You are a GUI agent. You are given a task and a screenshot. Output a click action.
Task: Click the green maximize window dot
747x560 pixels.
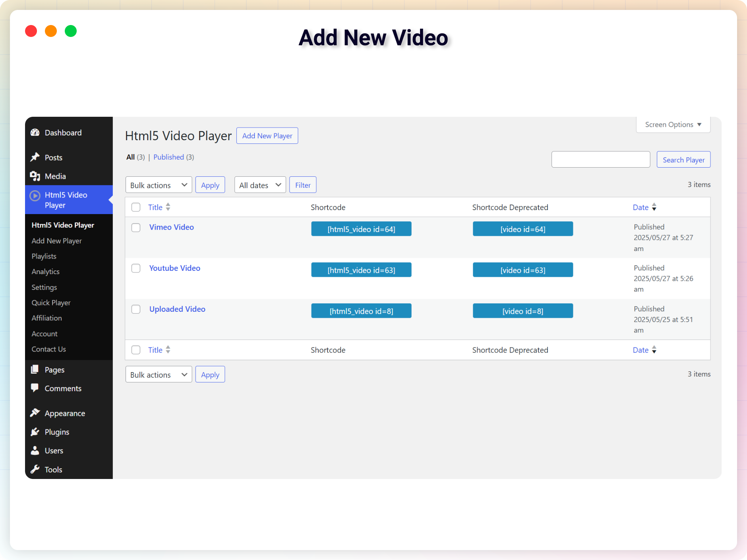[x=71, y=31]
